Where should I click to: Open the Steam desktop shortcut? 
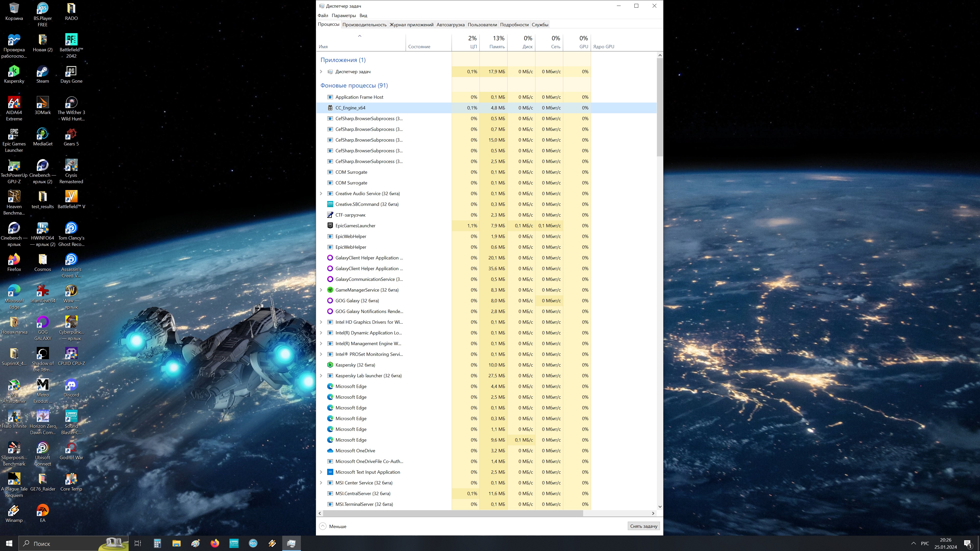(x=42, y=72)
